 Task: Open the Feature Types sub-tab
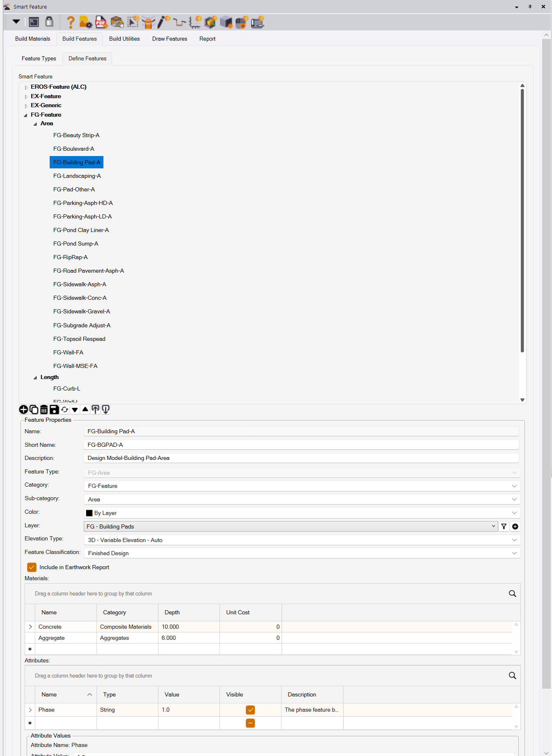[x=39, y=58]
